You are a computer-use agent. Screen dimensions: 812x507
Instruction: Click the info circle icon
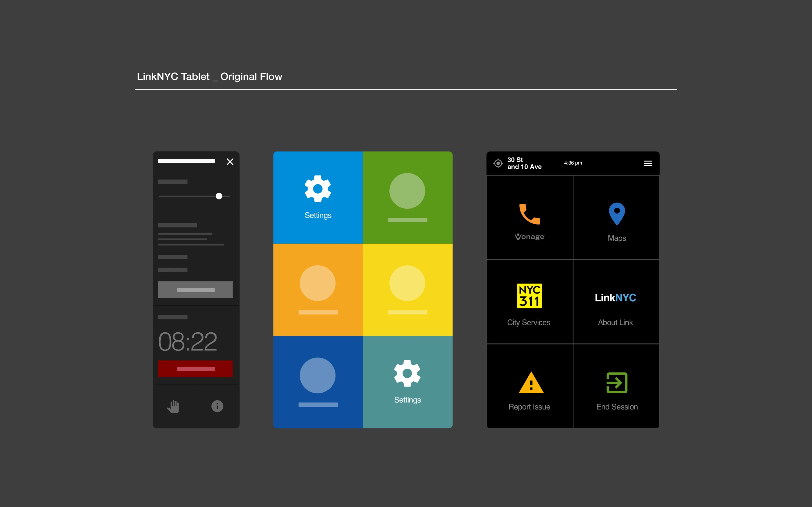tap(217, 406)
